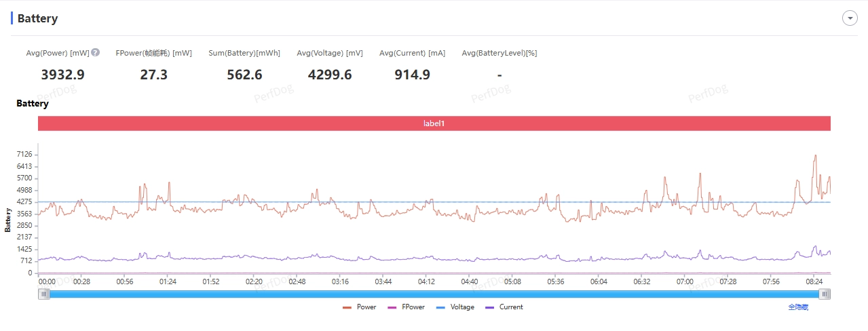Image resolution: width=868 pixels, height=331 pixels.
Task: Click the red Power legend color line
Action: tap(347, 307)
